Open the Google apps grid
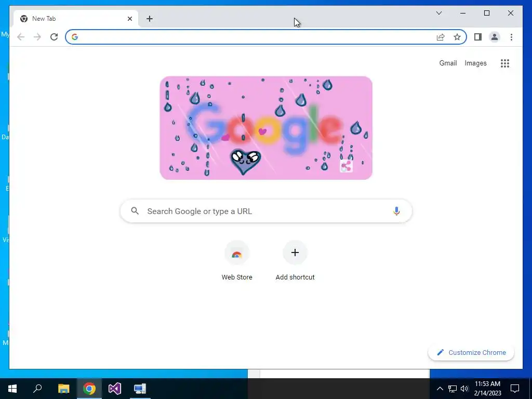This screenshot has width=532, height=399. coord(505,63)
